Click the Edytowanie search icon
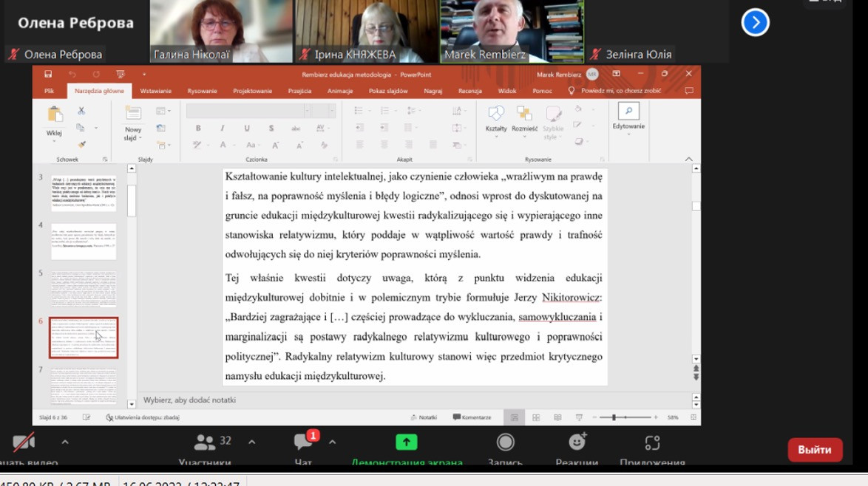This screenshot has width=868, height=486. 628,112
